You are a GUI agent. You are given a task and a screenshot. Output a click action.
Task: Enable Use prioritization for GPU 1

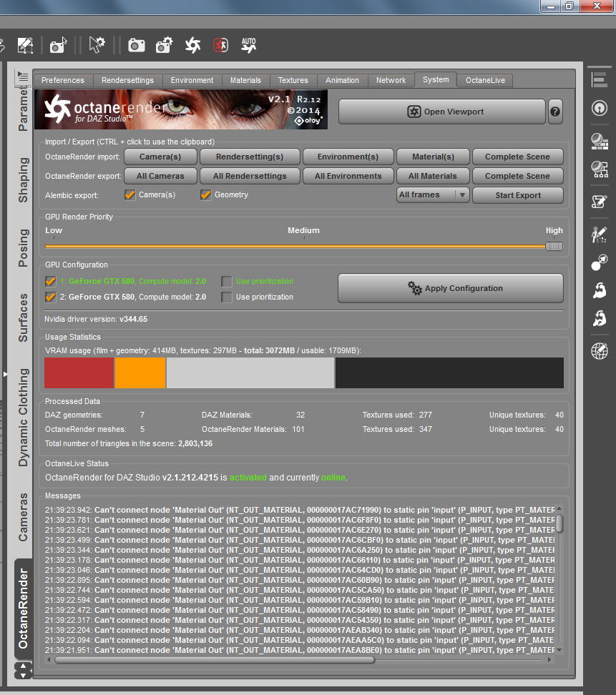[227, 282]
